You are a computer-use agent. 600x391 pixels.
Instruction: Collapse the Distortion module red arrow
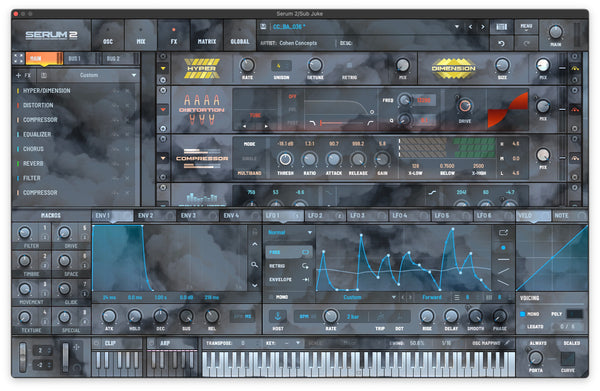pyautogui.click(x=163, y=109)
